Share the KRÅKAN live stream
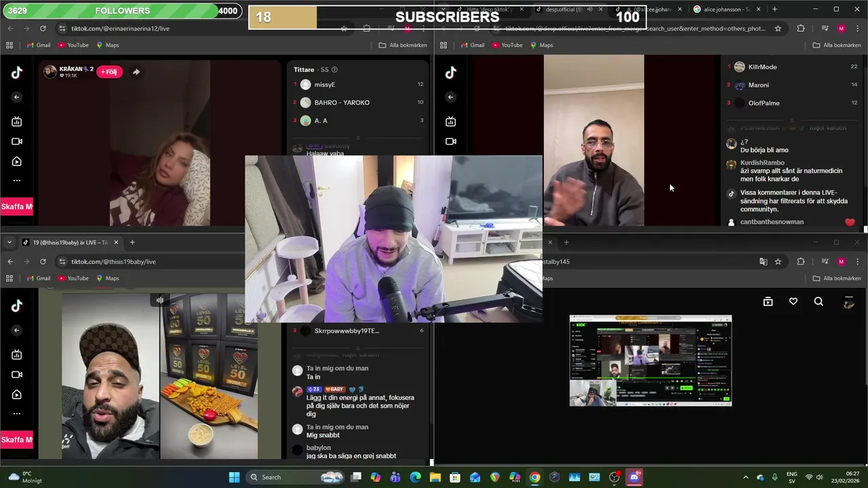The image size is (868, 488). [x=136, y=72]
